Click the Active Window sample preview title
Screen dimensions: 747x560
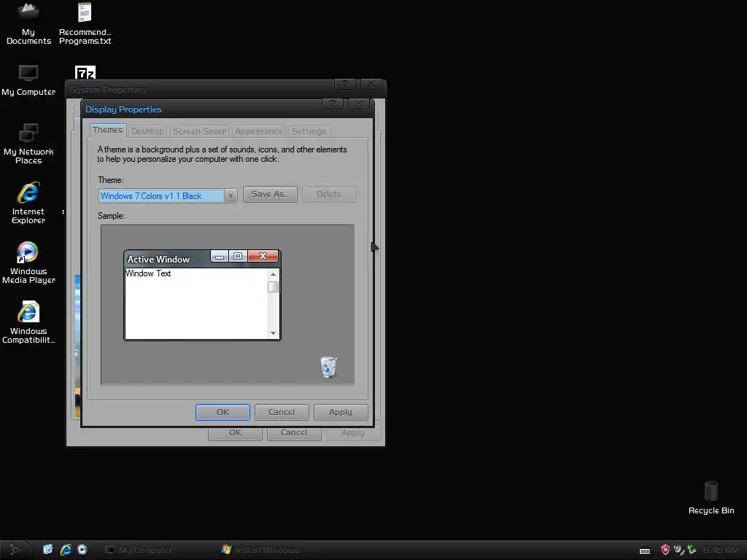point(158,260)
